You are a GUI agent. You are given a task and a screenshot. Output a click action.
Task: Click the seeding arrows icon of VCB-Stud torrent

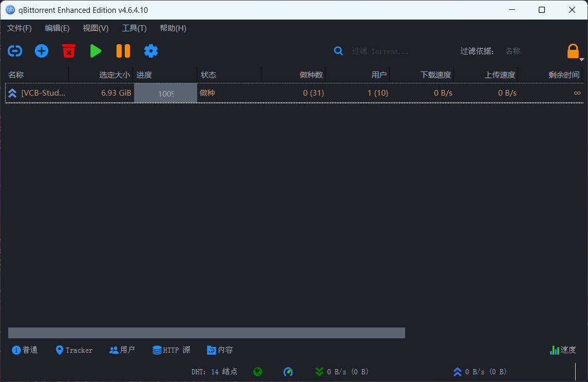(12, 93)
